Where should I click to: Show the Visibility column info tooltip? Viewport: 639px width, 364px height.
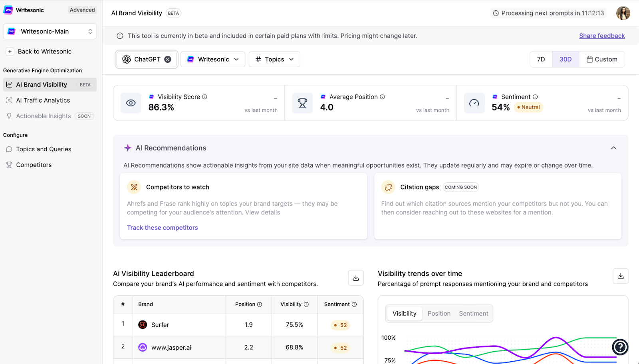(306, 305)
